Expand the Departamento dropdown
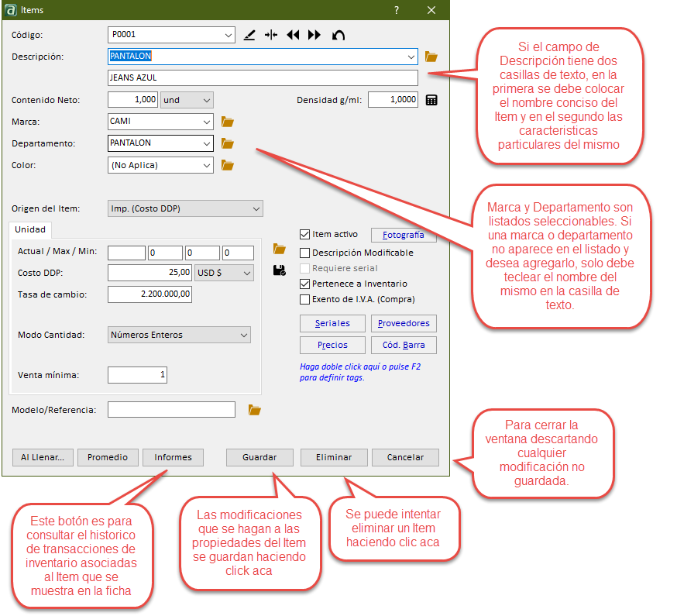 tap(205, 143)
